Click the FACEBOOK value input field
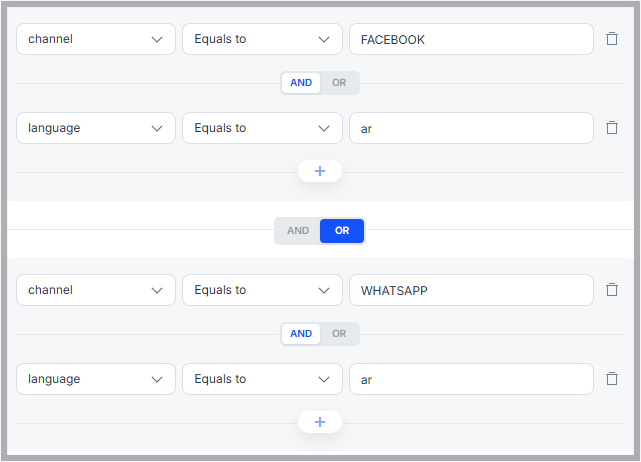 (x=471, y=39)
